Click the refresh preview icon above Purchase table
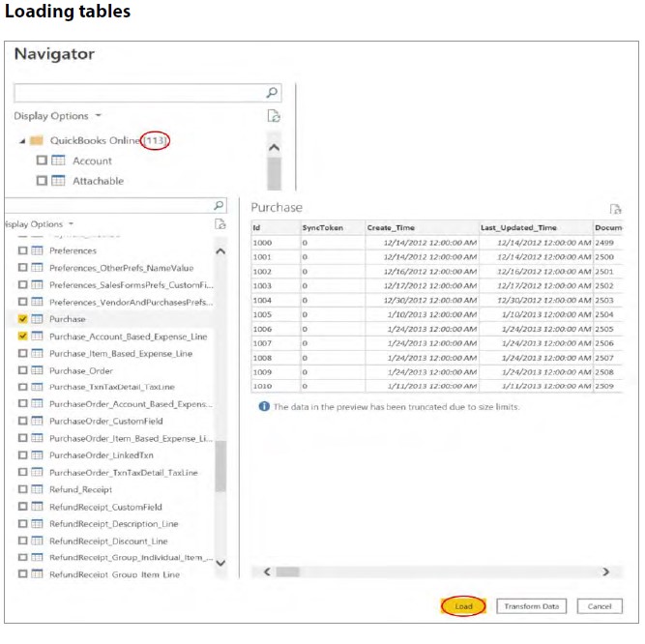Screen dimensions: 645x644 pyautogui.click(x=615, y=209)
